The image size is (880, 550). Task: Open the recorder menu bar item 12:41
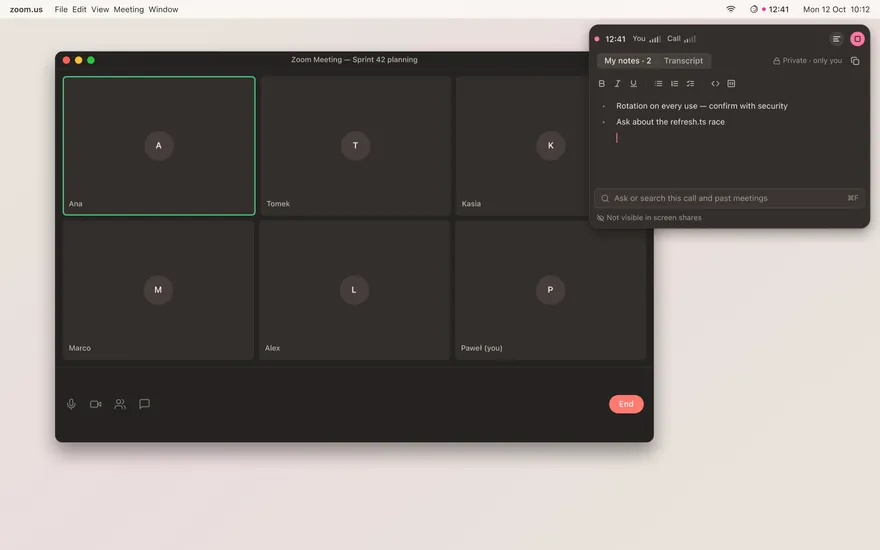point(769,9)
